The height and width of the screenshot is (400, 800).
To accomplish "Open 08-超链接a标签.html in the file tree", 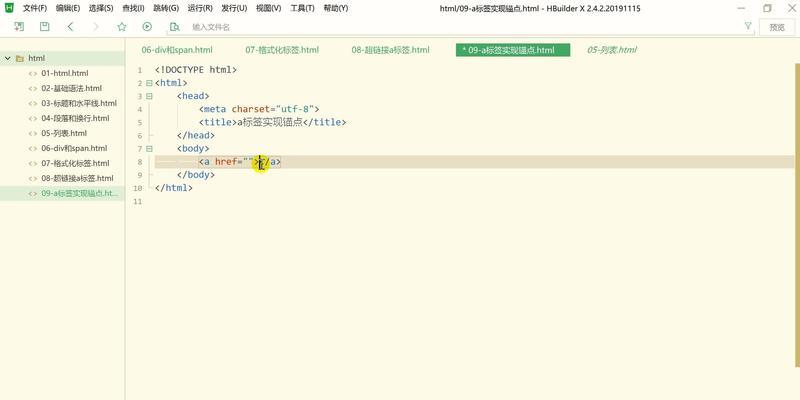I will [x=78, y=179].
